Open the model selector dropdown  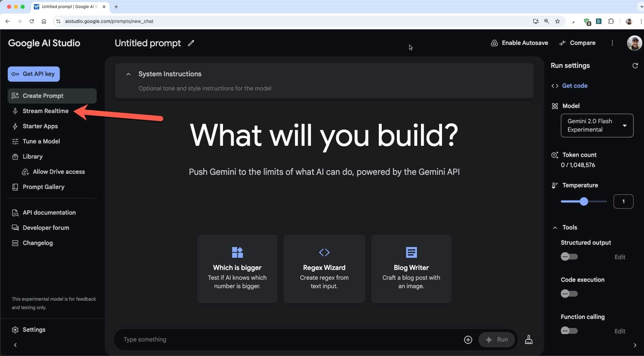596,125
